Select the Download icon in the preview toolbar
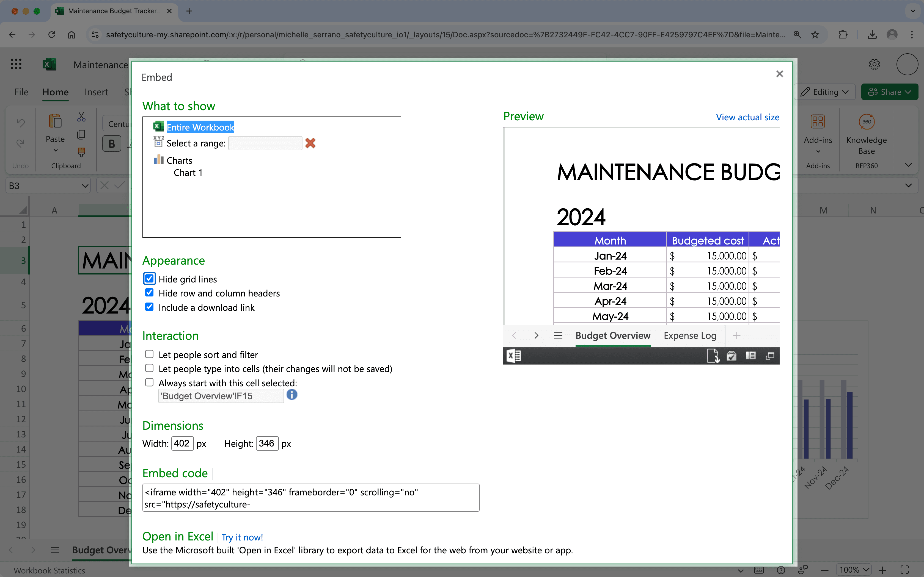Screen dimensions: 924x577 (x=713, y=356)
